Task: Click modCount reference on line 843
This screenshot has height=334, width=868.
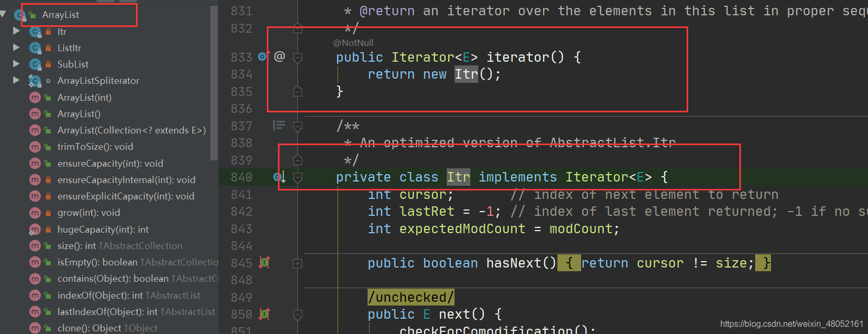Action: [x=581, y=229]
